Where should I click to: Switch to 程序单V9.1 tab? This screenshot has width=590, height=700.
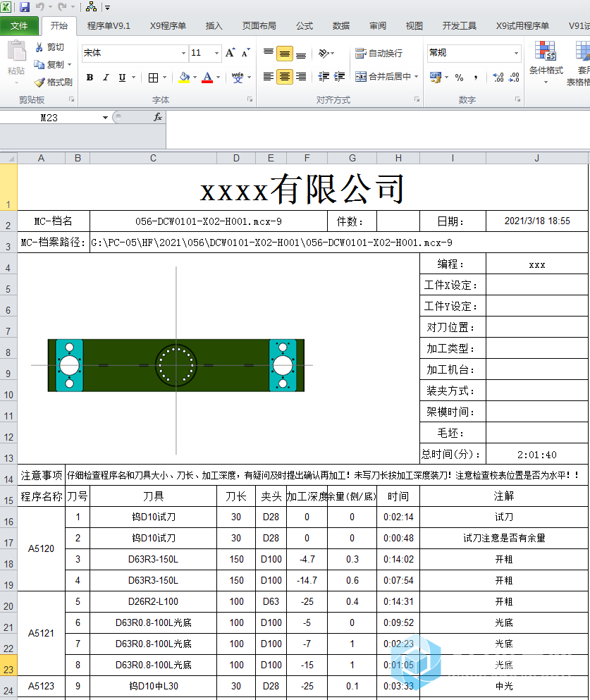point(109,26)
